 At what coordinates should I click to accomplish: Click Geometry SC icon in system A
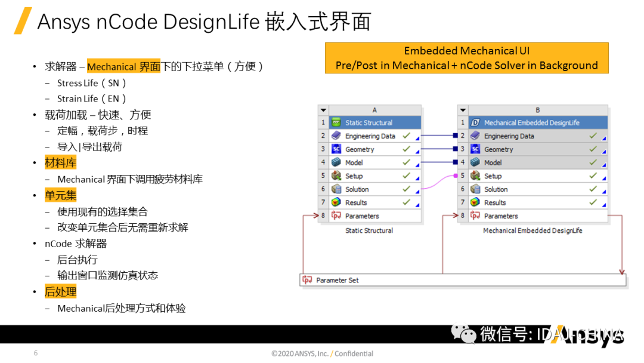[x=336, y=149]
